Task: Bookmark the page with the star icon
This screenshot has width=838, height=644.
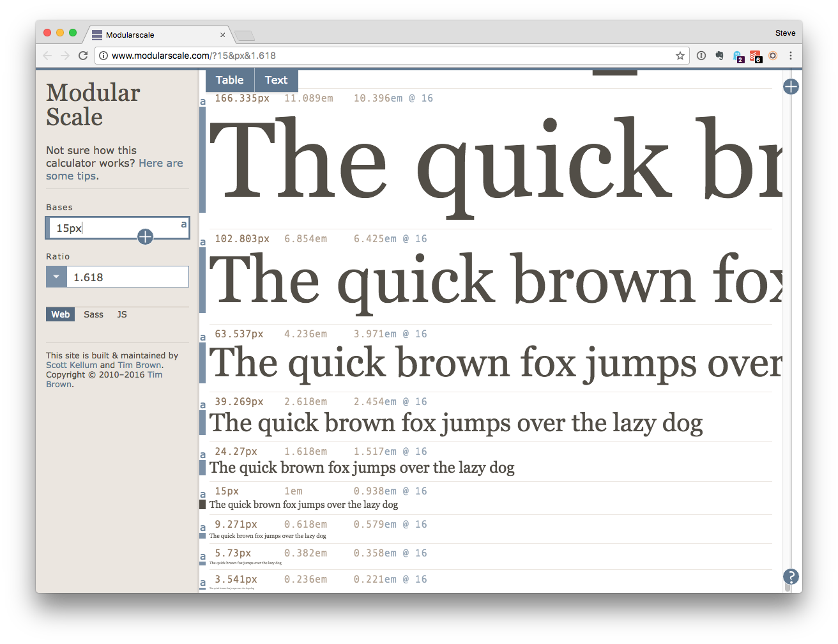Action: [x=680, y=56]
